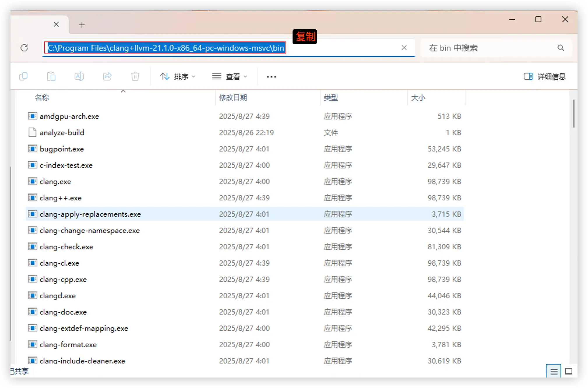Open the three-dot more options menu
This screenshot has width=588, height=388.
click(x=271, y=77)
